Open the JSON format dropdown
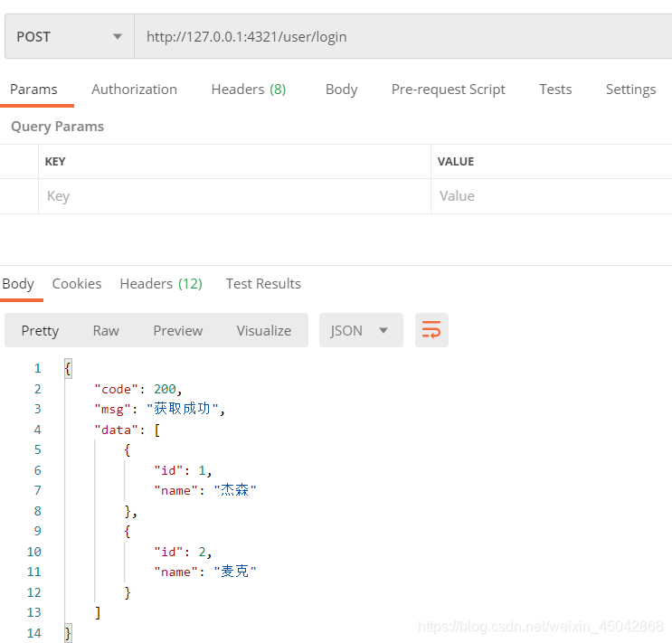 (360, 330)
